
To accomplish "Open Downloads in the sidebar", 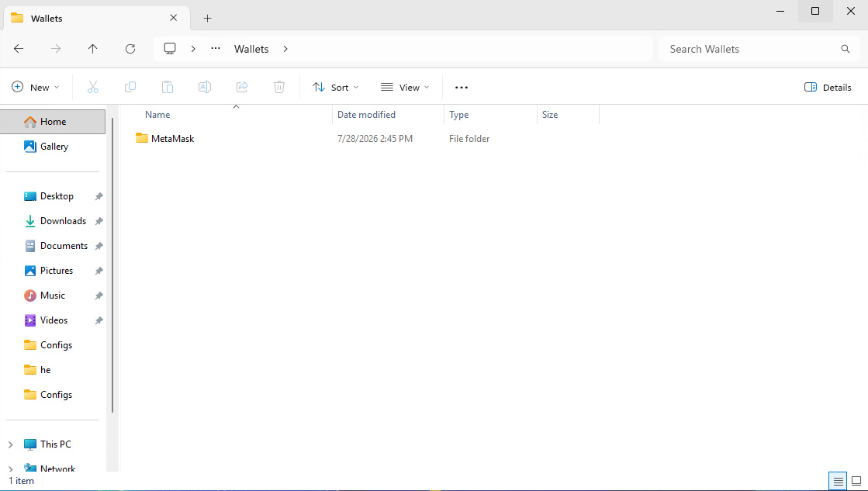I will [63, 221].
